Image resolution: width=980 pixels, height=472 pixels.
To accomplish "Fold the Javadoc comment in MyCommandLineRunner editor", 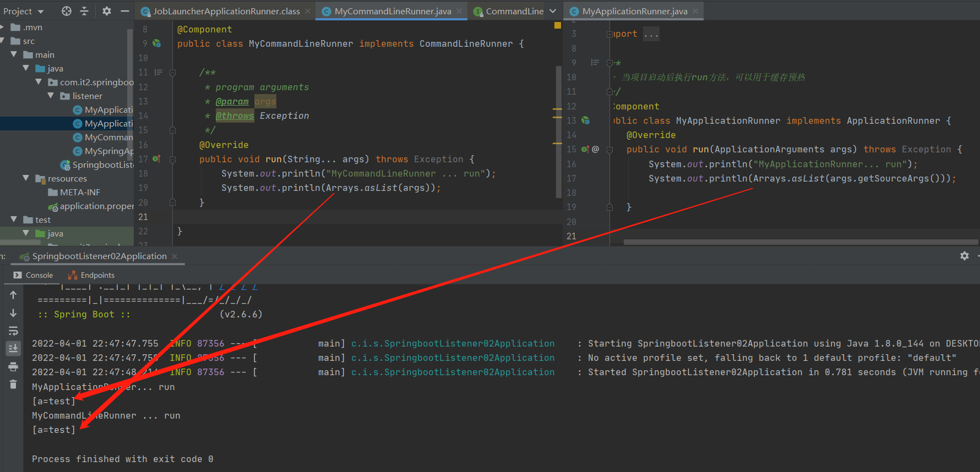I will pyautogui.click(x=172, y=73).
